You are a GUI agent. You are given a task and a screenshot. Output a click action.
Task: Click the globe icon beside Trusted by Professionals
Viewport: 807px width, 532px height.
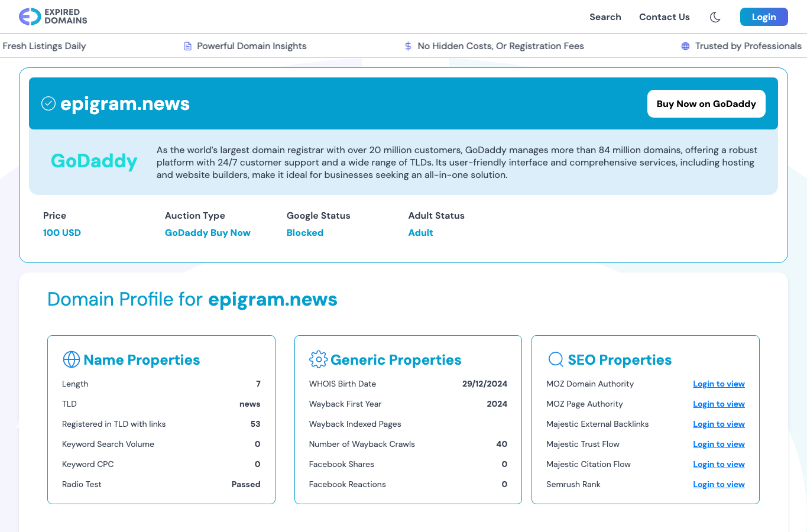coord(685,46)
